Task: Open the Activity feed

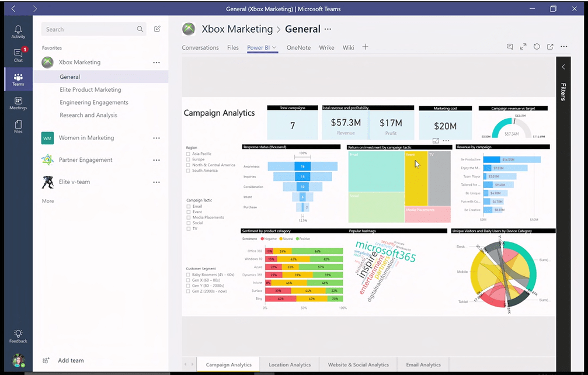Action: pos(18,32)
